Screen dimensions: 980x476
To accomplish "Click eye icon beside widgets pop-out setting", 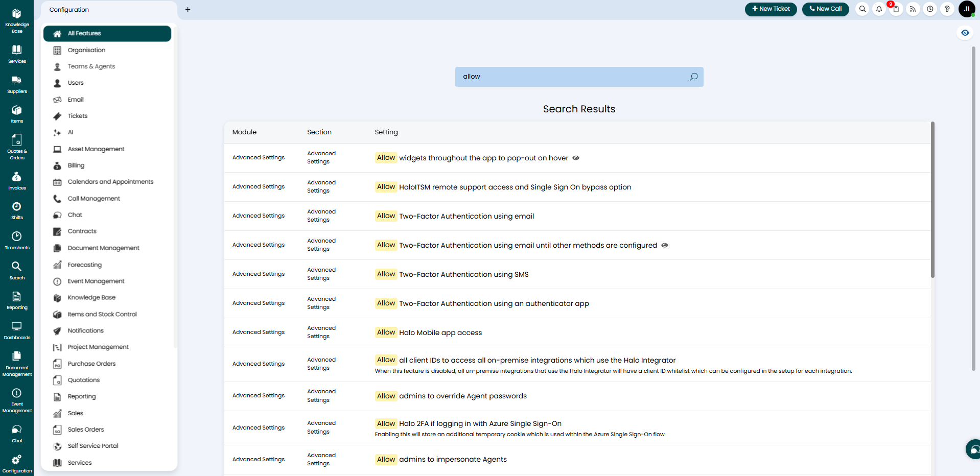I will point(576,158).
